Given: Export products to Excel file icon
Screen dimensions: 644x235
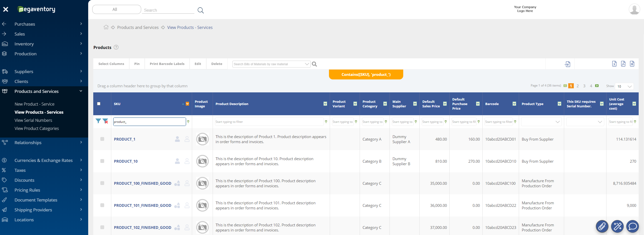Looking at the screenshot, I should click(x=614, y=64).
